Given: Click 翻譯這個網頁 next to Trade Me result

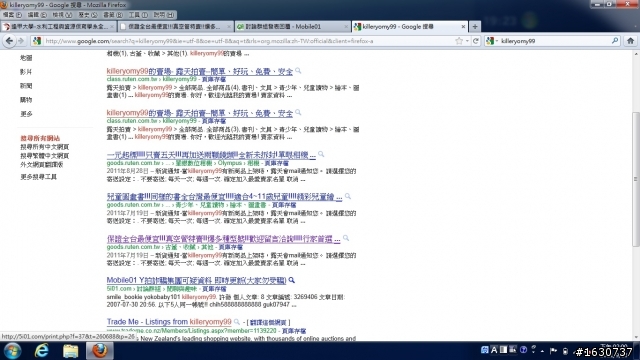Looking at the screenshot, I should [268, 322].
